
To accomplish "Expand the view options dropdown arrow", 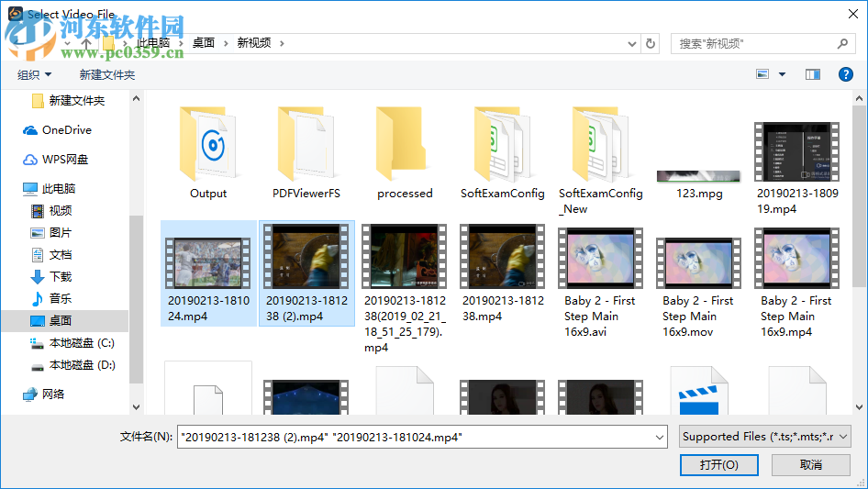I will click(x=782, y=74).
